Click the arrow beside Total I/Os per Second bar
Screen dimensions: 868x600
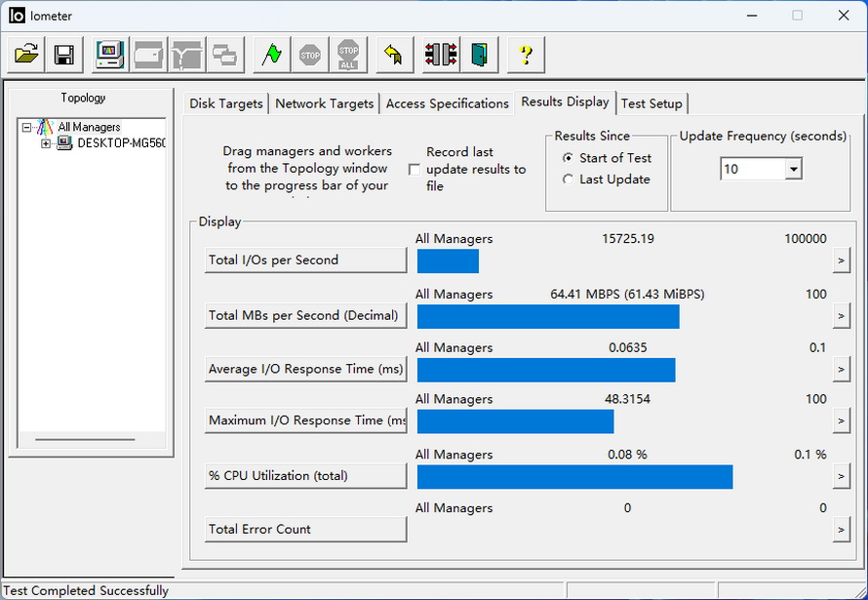pos(841,260)
